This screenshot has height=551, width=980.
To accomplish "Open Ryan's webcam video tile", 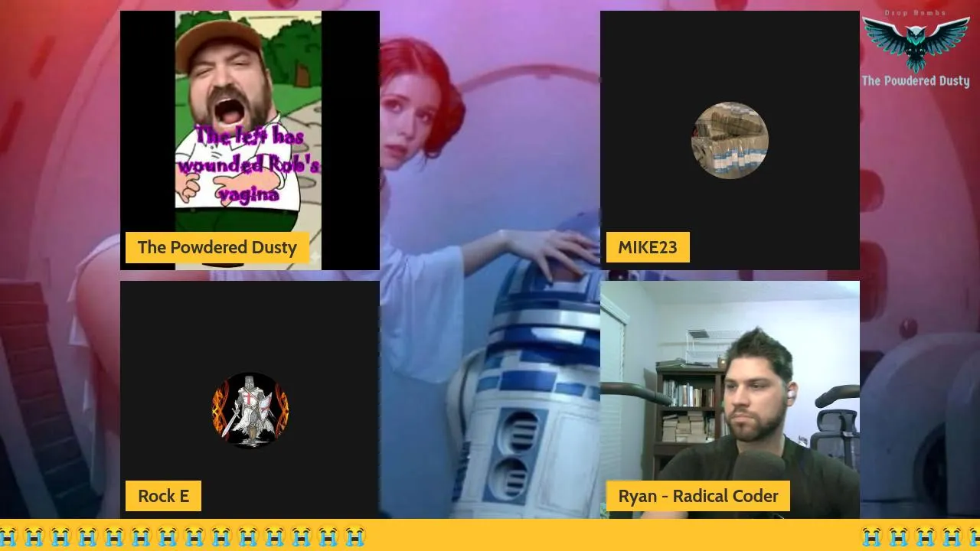I will click(x=730, y=399).
